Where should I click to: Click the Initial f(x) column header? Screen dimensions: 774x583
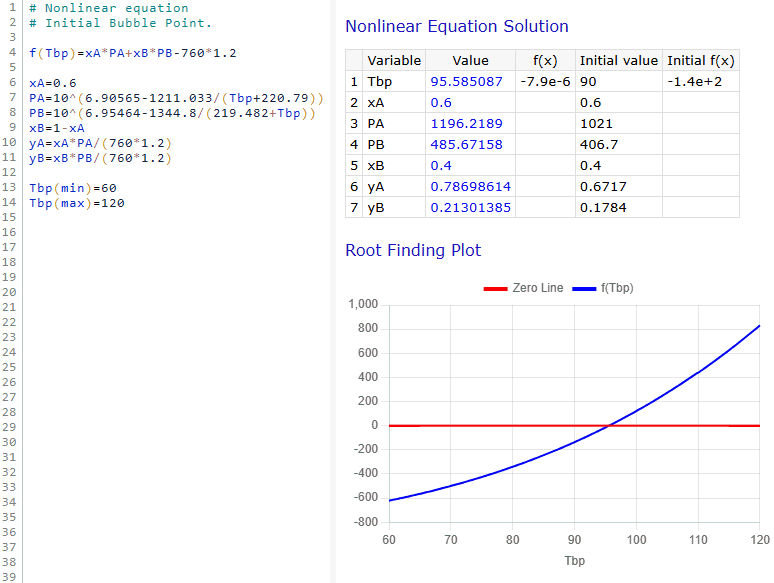click(x=700, y=61)
